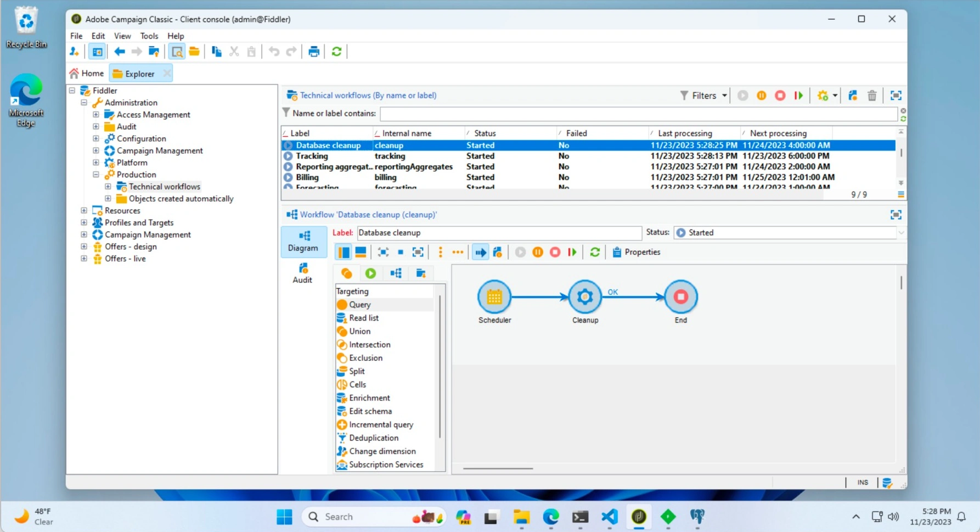Delete selected workflow with trash icon
This screenshot has height=532, width=980.
tap(871, 96)
